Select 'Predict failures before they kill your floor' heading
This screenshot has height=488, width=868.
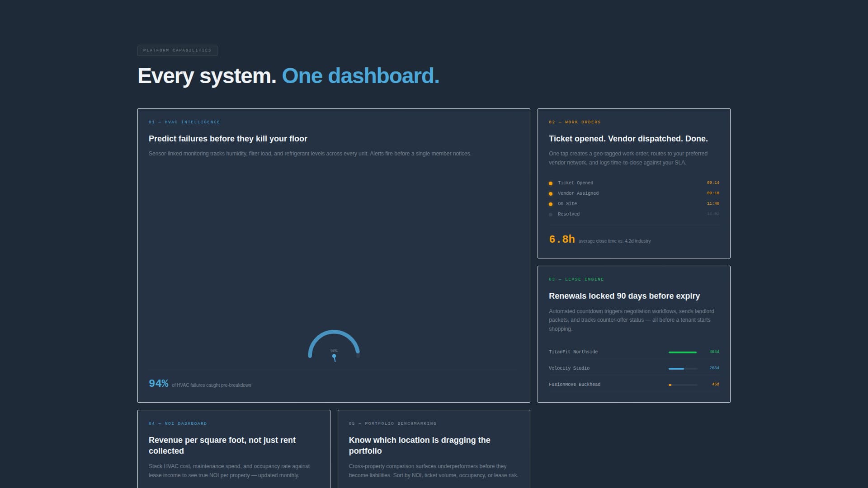pyautogui.click(x=228, y=139)
